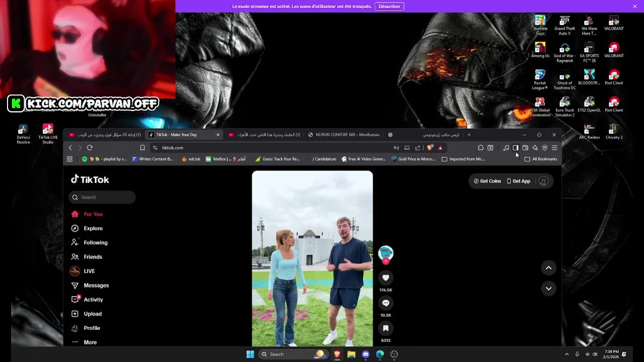Open the Free AI Video Generator bookmark
The image size is (644, 362).
[363, 159]
